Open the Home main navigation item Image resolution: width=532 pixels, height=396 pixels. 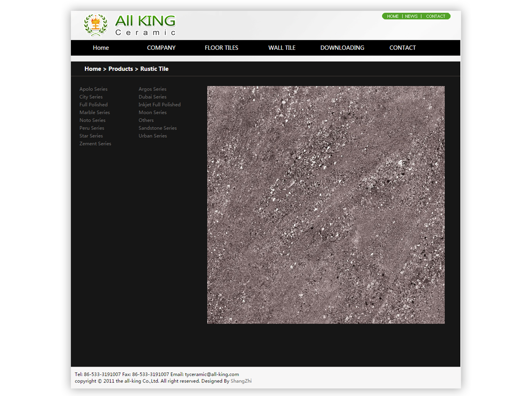pos(101,48)
